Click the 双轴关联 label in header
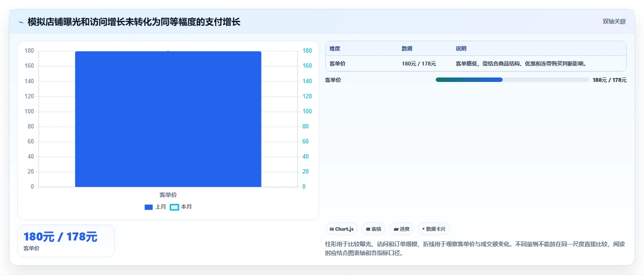This screenshot has width=644, height=275. [x=614, y=22]
